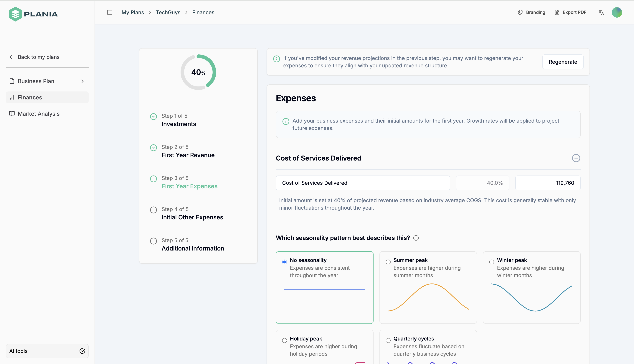This screenshot has width=634, height=364.
Task: Open Market Analysis in the sidebar
Action: pyautogui.click(x=39, y=114)
